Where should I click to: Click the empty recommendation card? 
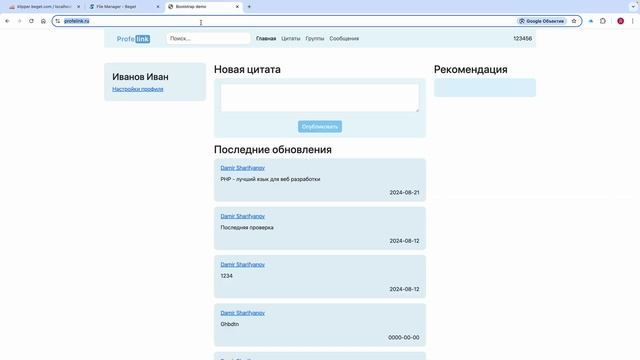tap(485, 88)
